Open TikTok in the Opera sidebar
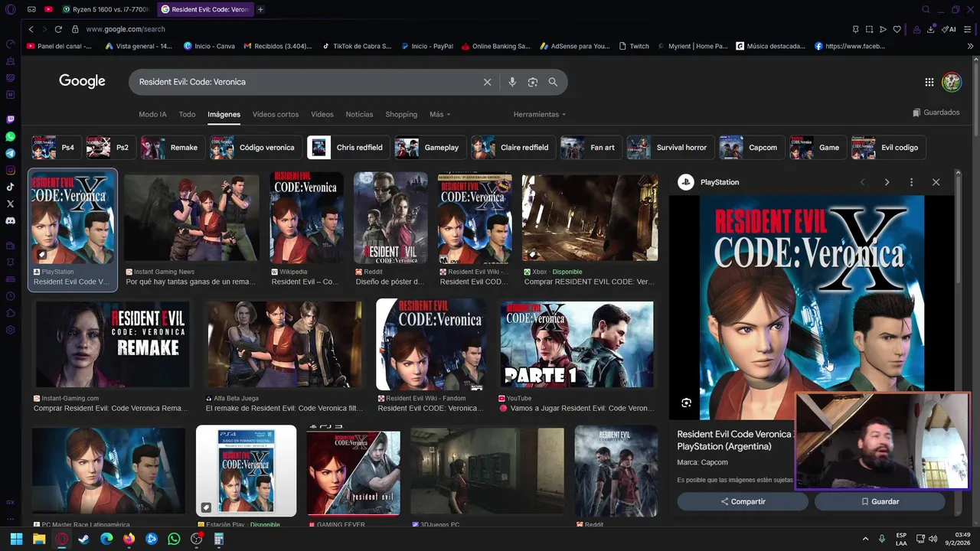Screen dimensions: 980x551 pos(11,187)
